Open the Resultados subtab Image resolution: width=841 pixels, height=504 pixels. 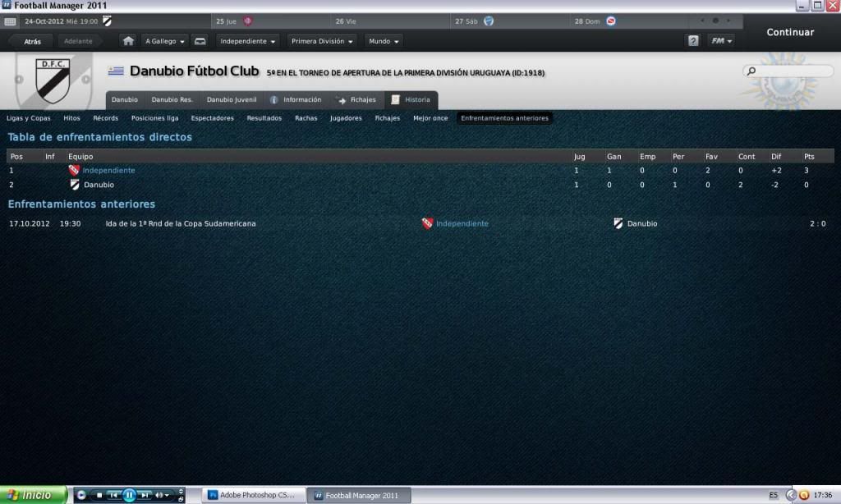pyautogui.click(x=264, y=118)
